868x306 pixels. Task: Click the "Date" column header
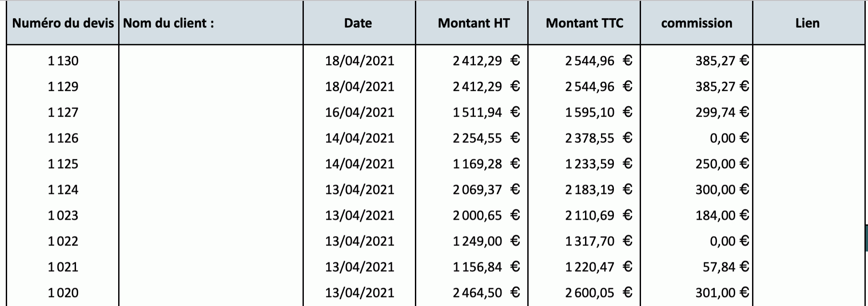(x=358, y=23)
